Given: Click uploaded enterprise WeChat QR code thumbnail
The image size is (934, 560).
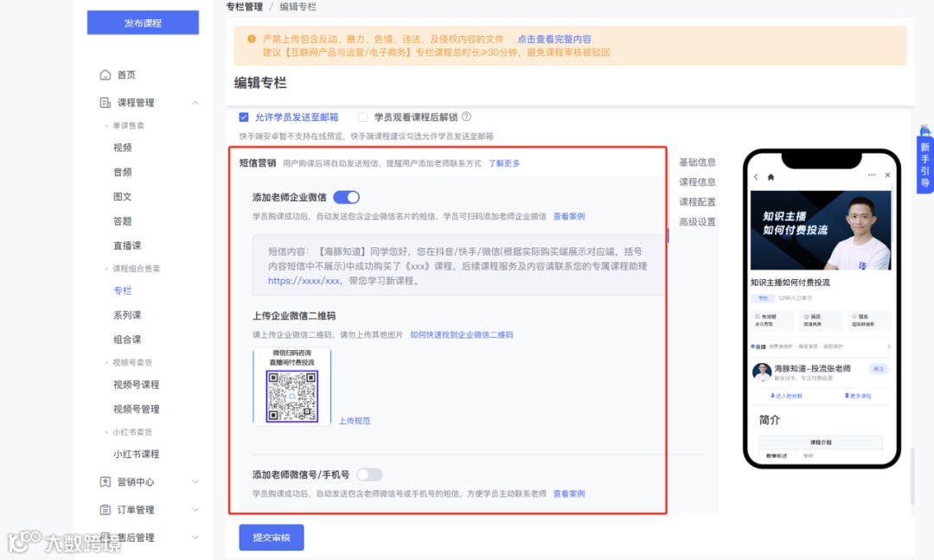Looking at the screenshot, I should tap(292, 386).
